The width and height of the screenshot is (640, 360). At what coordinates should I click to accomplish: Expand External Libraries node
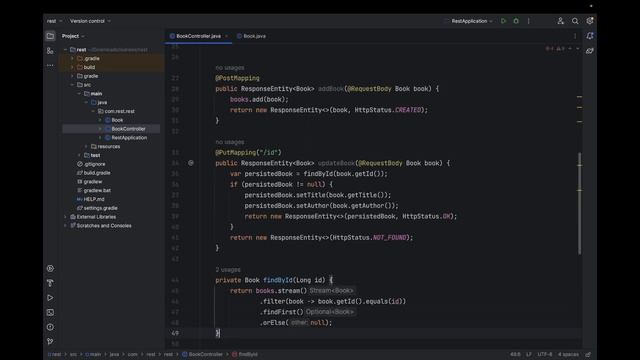click(65, 217)
